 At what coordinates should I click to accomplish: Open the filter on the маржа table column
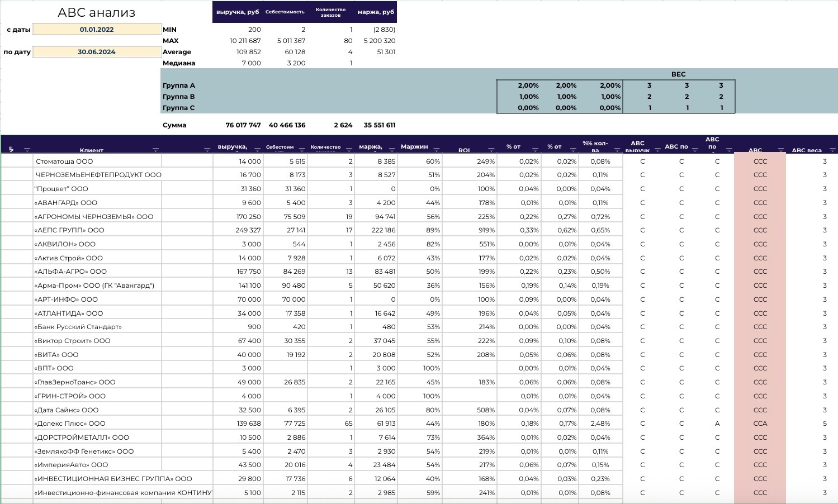coord(391,150)
